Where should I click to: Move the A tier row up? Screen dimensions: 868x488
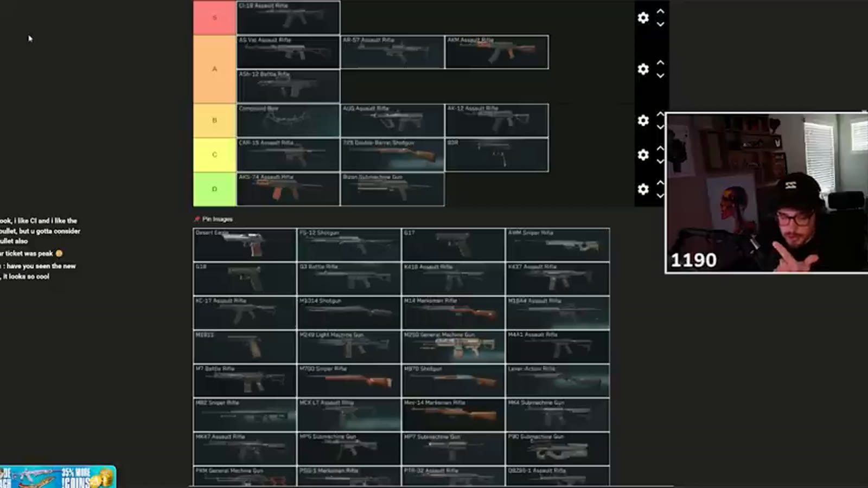coord(660,62)
